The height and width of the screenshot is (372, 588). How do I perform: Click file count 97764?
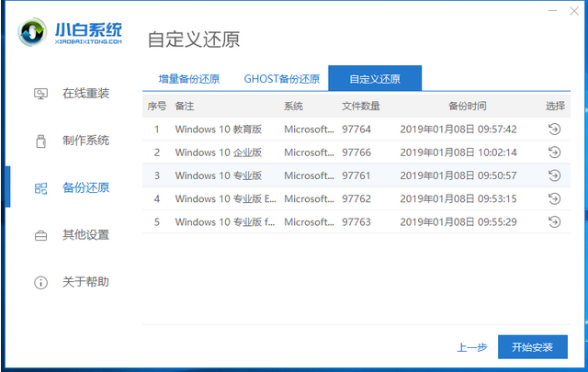click(x=356, y=130)
